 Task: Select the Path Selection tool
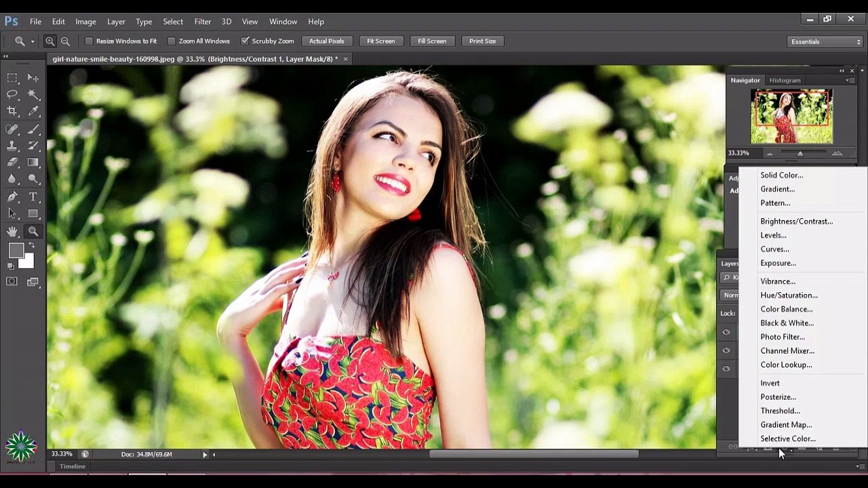pos(12,213)
